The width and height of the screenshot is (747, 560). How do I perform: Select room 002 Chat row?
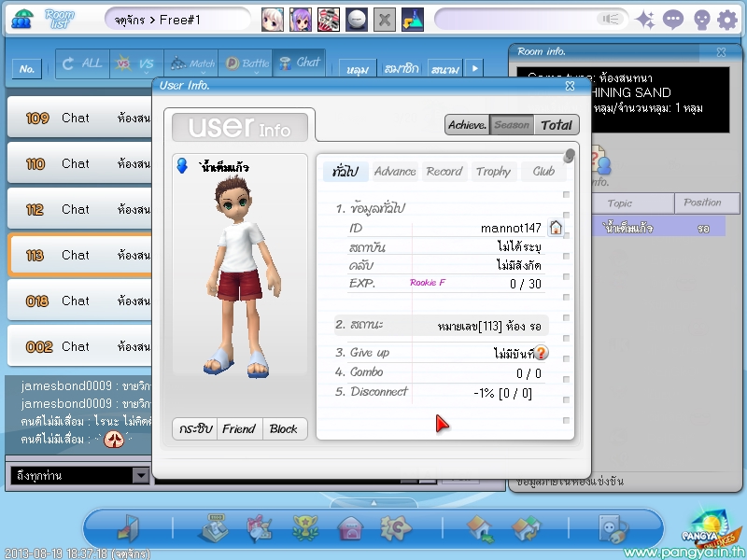(x=80, y=346)
